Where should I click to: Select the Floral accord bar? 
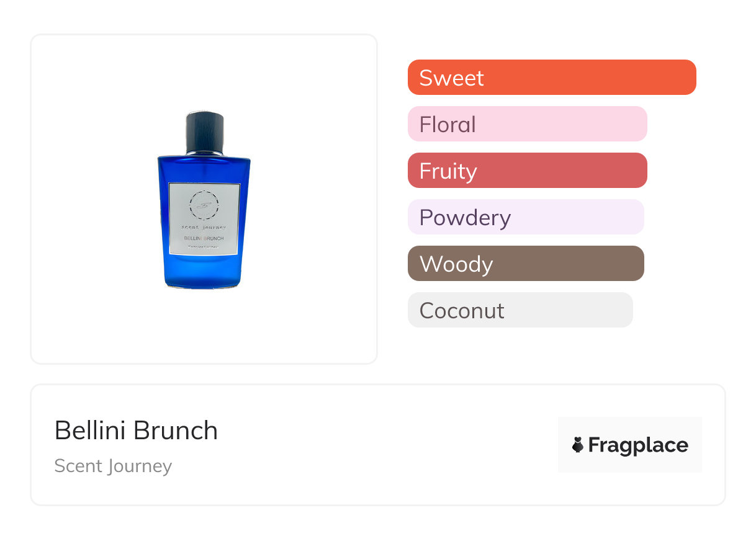[x=527, y=124]
